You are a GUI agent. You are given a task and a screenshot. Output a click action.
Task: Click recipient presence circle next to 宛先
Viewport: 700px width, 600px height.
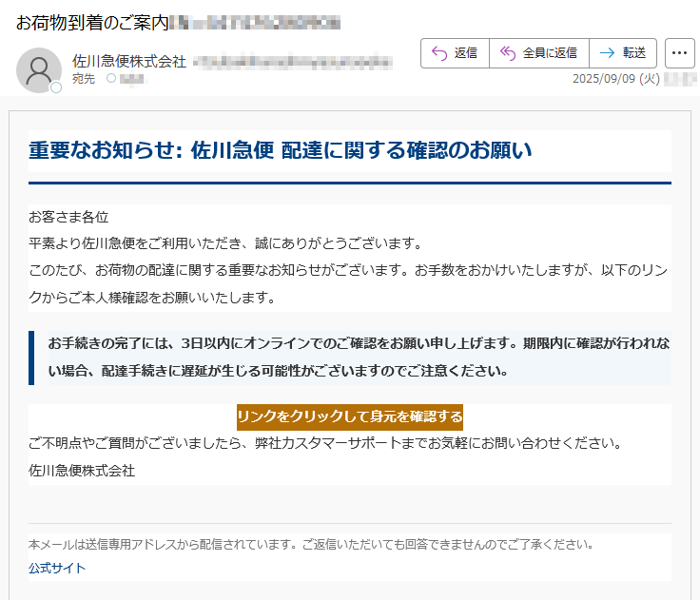click(111, 79)
